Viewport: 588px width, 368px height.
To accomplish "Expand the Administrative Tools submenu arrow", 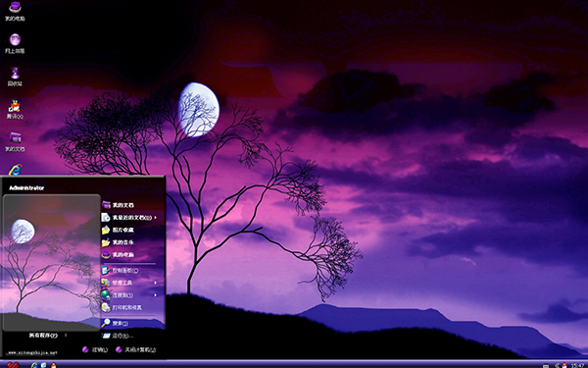I will pos(155,283).
